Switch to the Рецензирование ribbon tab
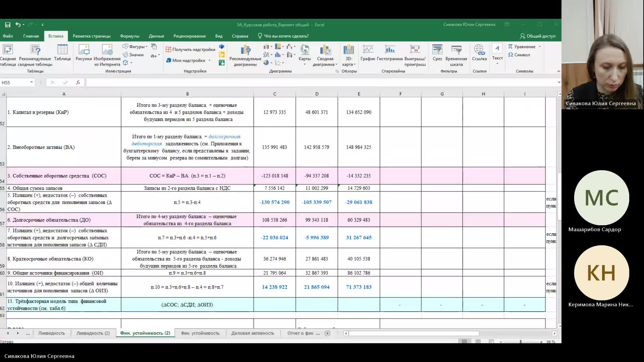 coord(190,36)
